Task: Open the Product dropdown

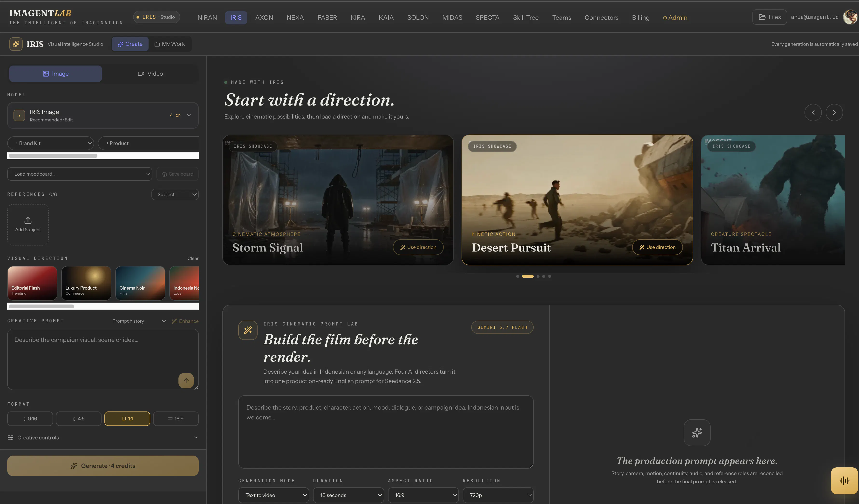Action: pyautogui.click(x=148, y=143)
